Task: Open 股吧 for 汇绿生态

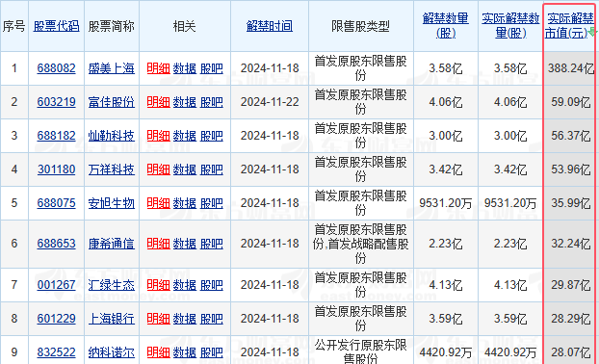Action: point(212,284)
